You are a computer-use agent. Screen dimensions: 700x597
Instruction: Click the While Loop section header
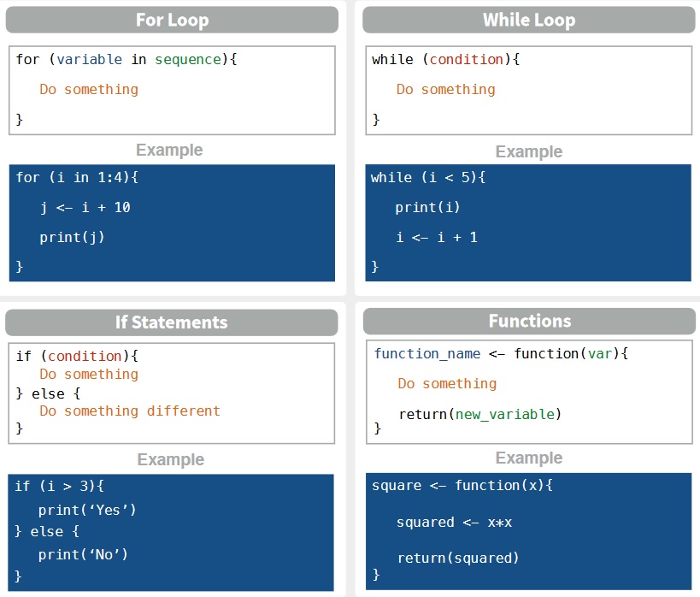[x=528, y=20]
